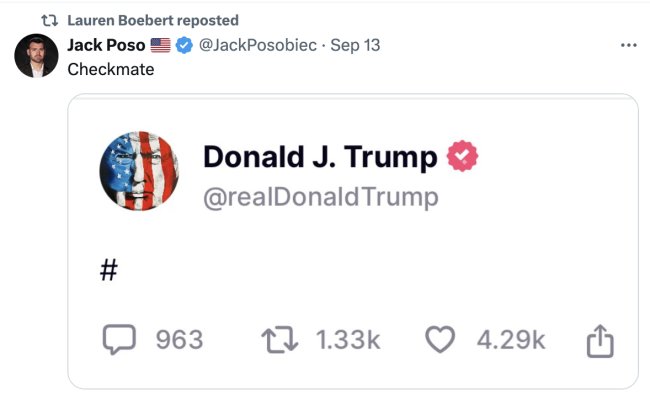Click the red verified badge
This screenshot has width=650, height=405.
click(x=462, y=157)
